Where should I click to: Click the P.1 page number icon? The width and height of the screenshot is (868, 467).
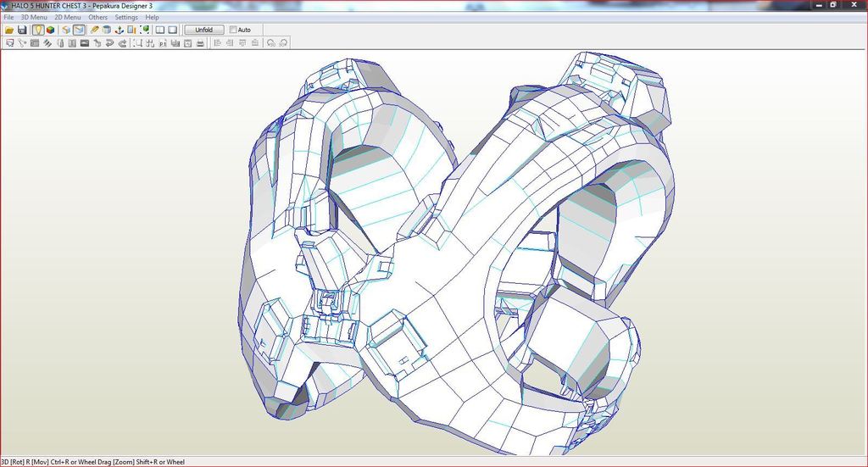click(x=163, y=43)
